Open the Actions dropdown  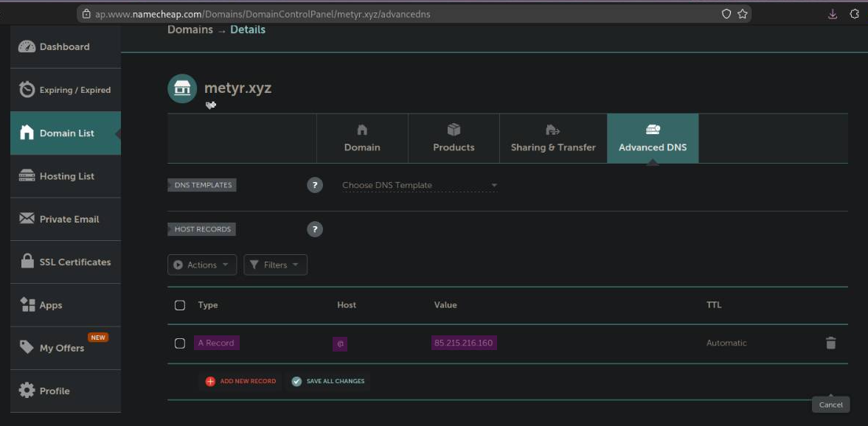202,265
